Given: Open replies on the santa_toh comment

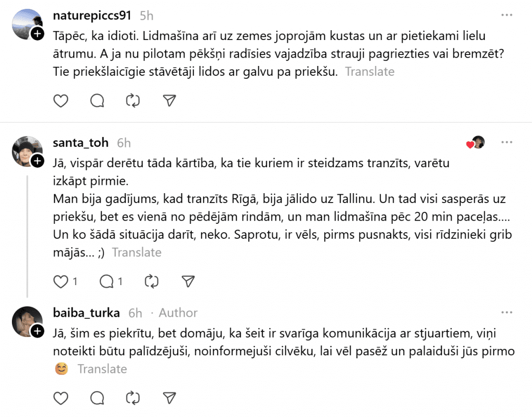Looking at the screenshot, I should click(107, 281).
